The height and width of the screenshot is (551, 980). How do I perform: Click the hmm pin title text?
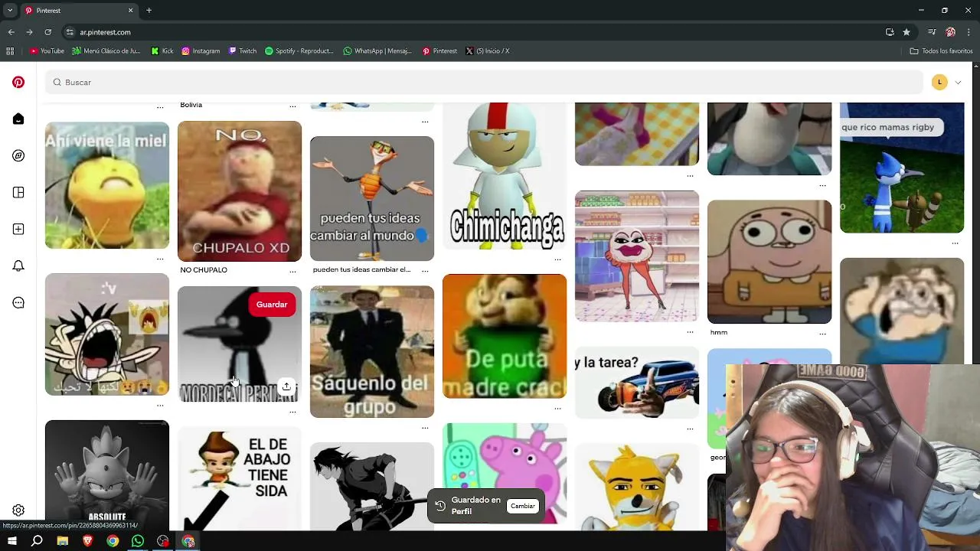pos(718,333)
